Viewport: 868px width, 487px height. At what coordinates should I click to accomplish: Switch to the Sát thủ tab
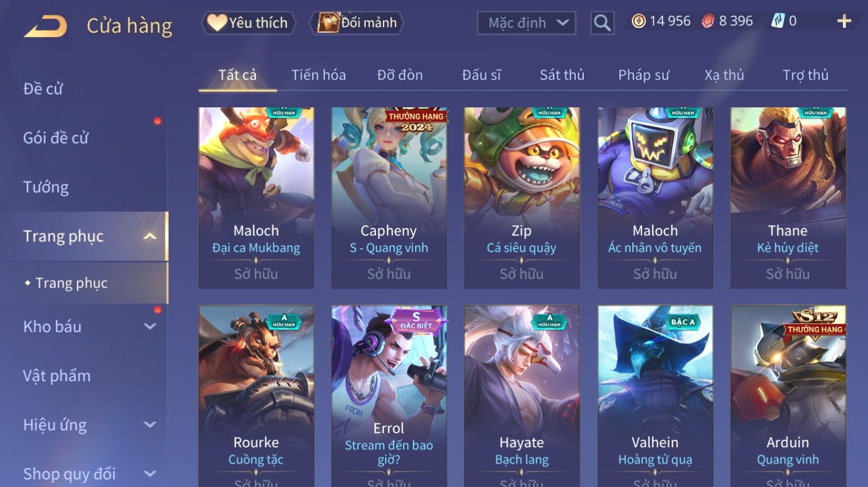tap(562, 75)
